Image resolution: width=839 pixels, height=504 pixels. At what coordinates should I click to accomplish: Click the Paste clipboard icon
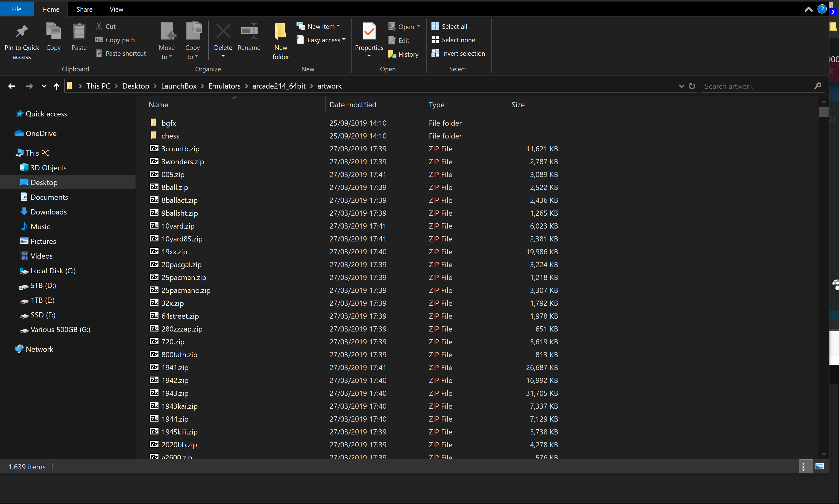(79, 32)
